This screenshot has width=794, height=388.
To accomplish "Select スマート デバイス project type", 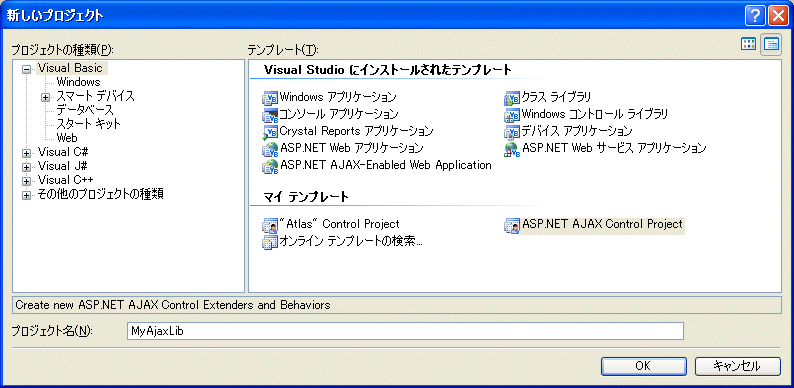I will click(95, 96).
